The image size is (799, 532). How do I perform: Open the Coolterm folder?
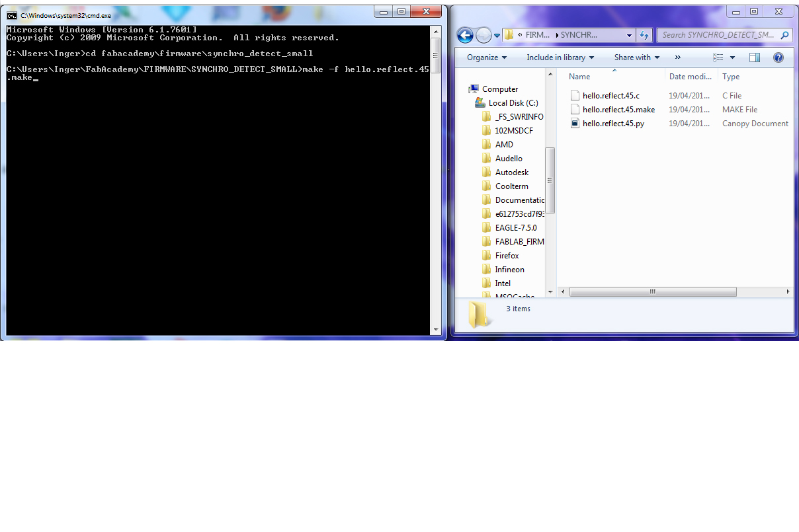click(x=512, y=186)
